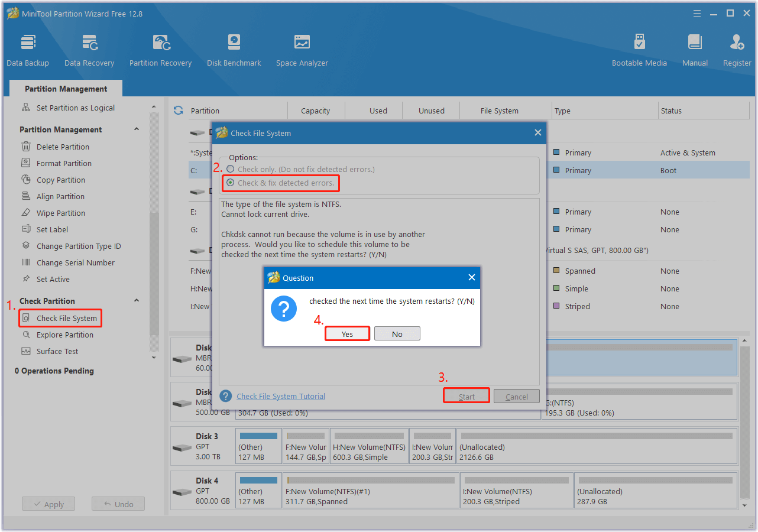The image size is (758, 532).
Task: Click the Wipe Partition eraser icon
Action: coord(26,213)
